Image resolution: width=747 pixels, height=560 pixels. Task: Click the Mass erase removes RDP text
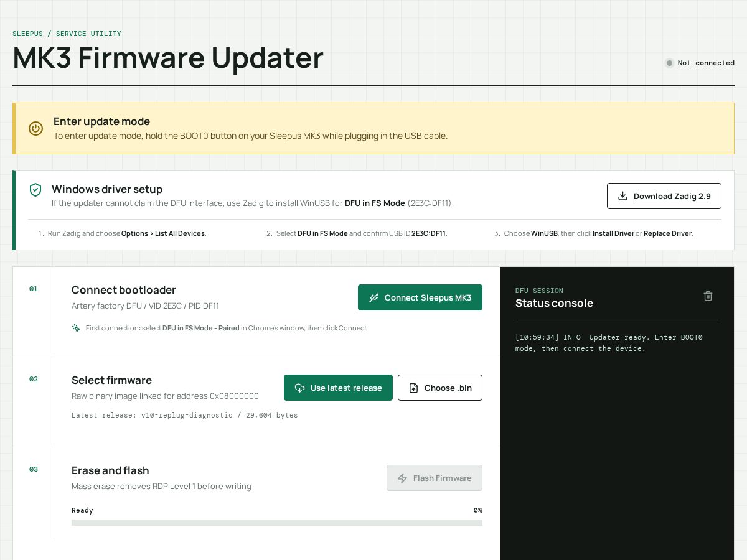pos(161,486)
